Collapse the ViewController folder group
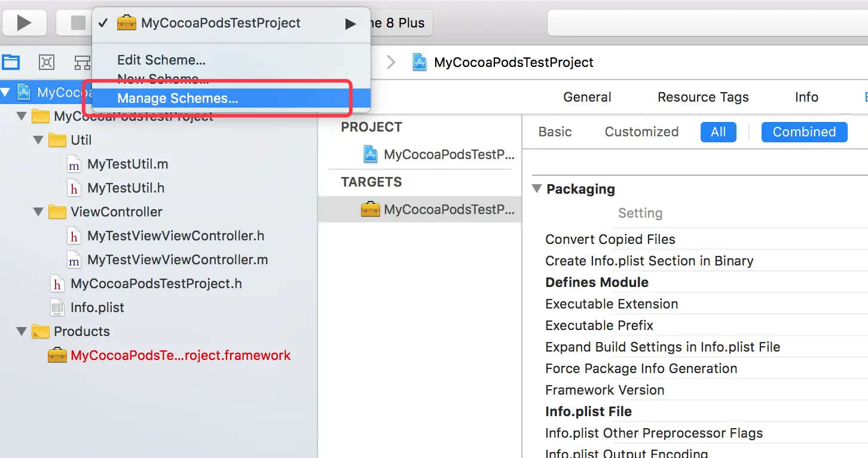 coord(39,212)
